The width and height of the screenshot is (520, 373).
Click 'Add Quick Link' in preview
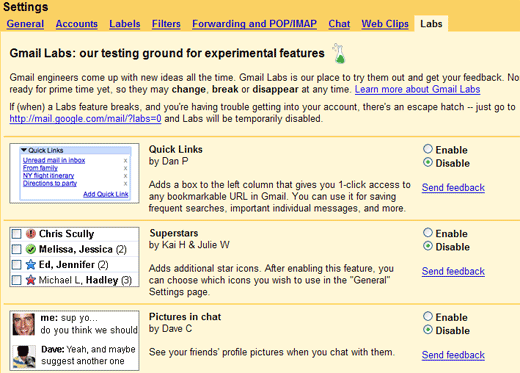[x=106, y=194]
